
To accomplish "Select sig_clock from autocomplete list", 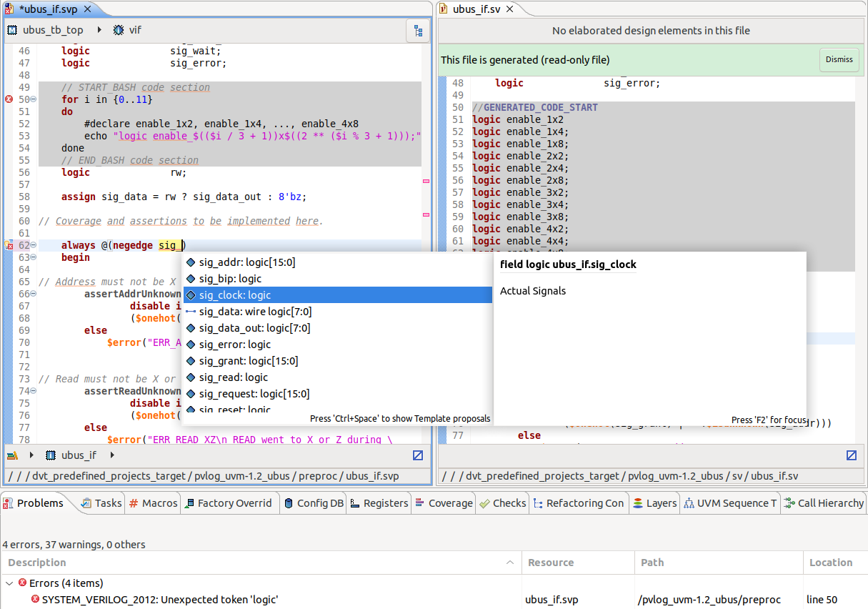I will coord(236,294).
